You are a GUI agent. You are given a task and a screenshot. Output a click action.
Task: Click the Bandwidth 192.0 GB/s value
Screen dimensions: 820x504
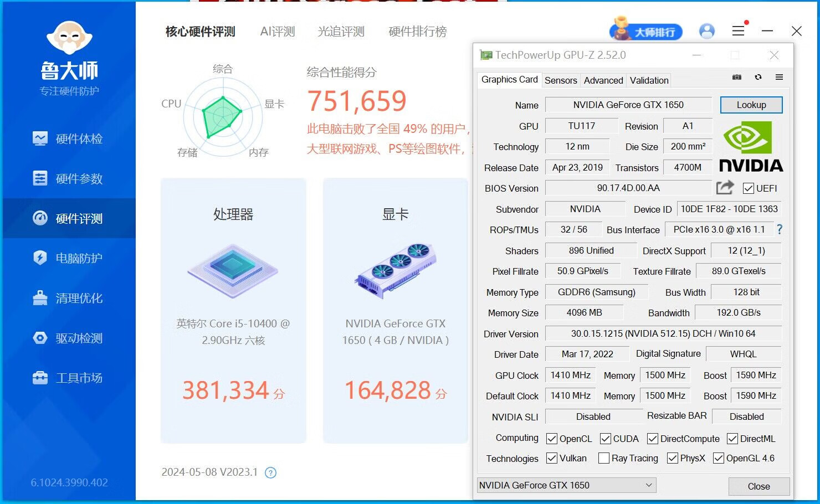(738, 312)
